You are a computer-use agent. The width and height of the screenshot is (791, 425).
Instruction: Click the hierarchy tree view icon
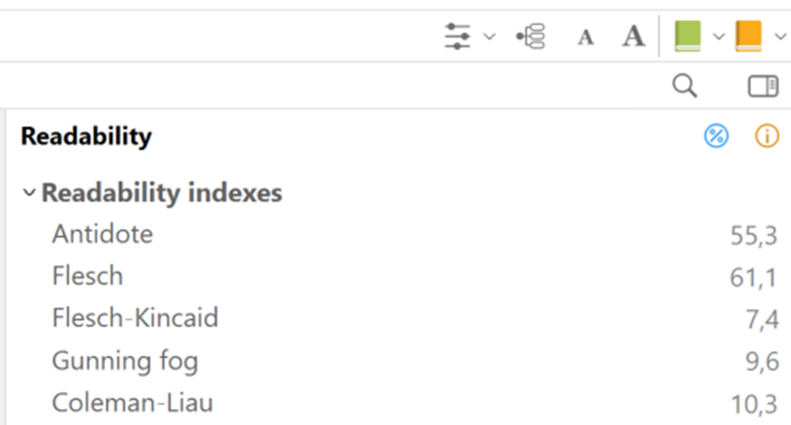[531, 37]
